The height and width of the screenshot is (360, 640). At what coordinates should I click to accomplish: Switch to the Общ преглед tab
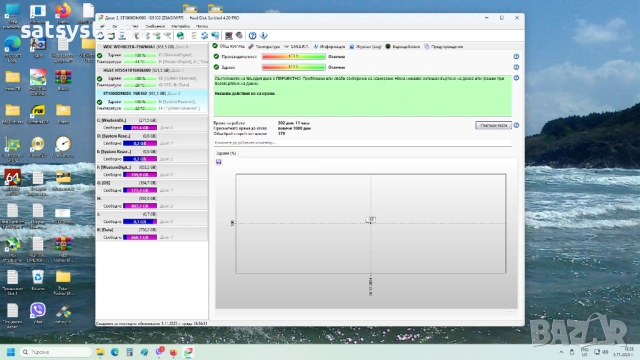229,46
